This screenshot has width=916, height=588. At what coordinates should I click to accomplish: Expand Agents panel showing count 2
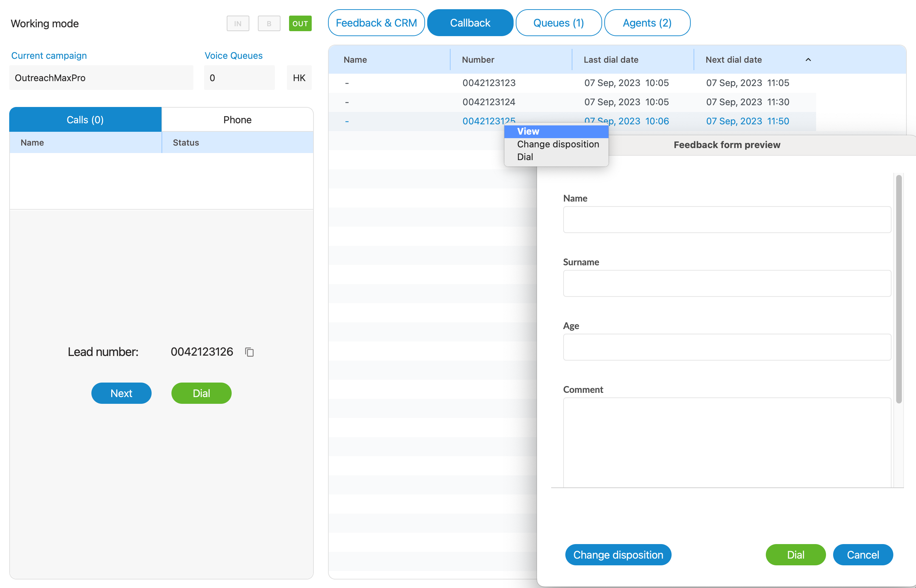tap(647, 23)
